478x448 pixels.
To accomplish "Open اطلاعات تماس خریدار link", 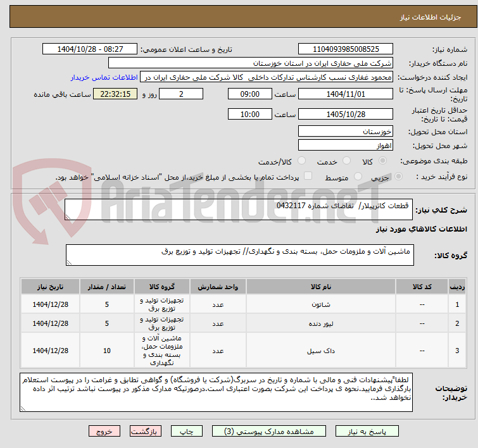I will (104, 77).
